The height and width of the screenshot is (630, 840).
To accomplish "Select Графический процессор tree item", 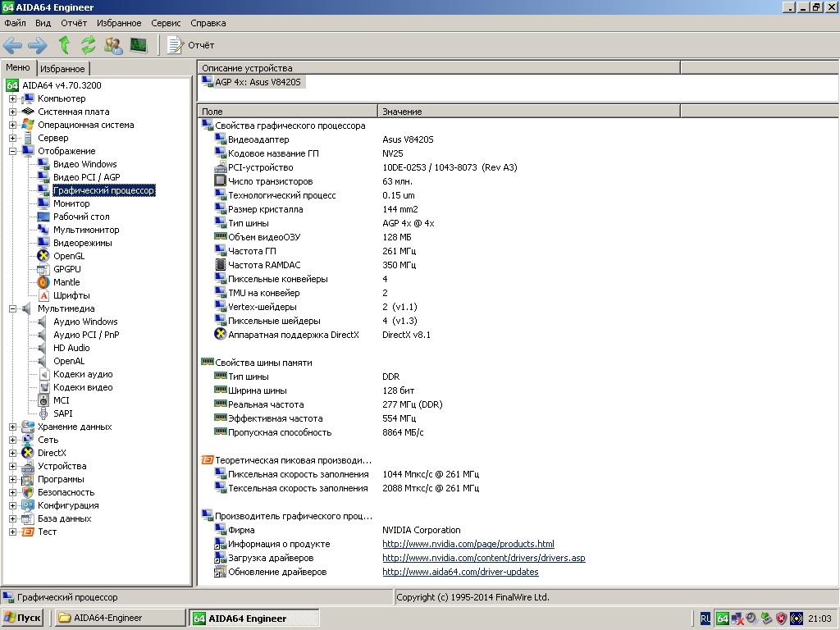I will 104,190.
